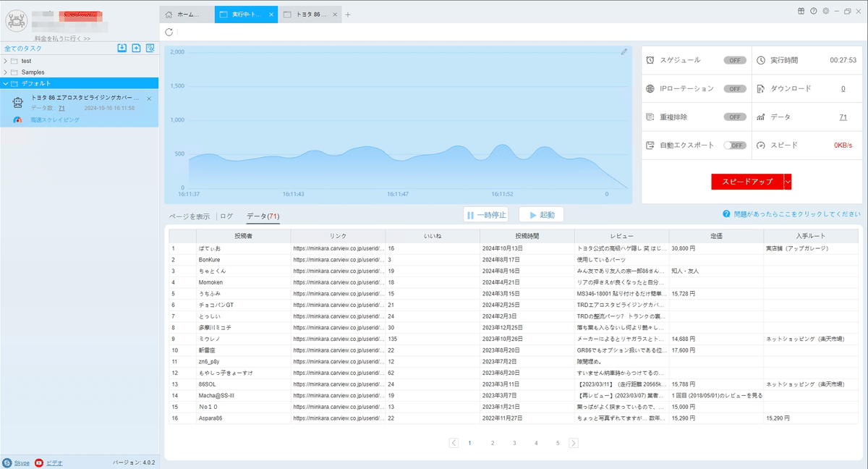The height and width of the screenshot is (469, 868).
Task: Collapse the デフォルト folder
Action: click(6, 83)
